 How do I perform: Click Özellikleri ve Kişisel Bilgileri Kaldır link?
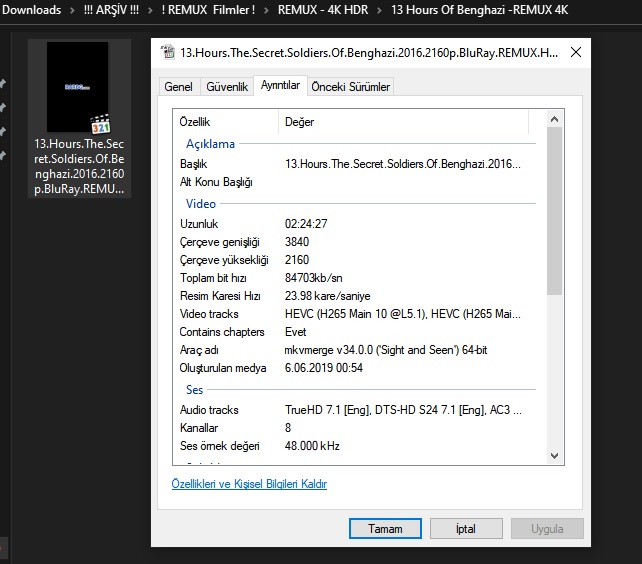coord(249,484)
